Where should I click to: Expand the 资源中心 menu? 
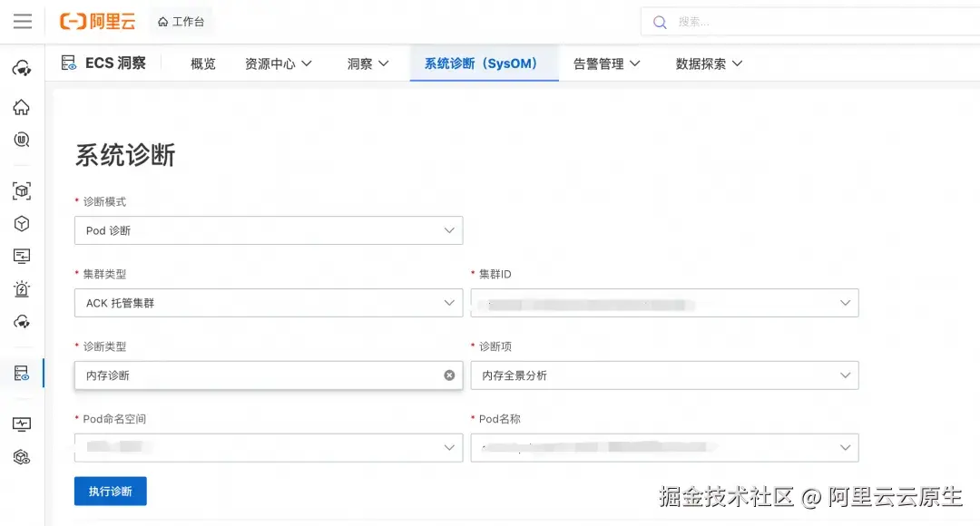[x=279, y=63]
